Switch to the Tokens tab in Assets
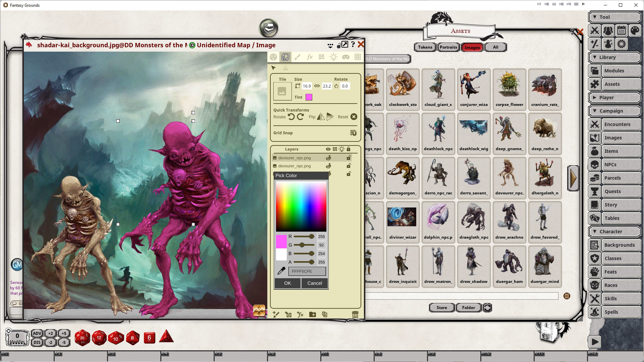This screenshot has height=362, width=644. (425, 47)
